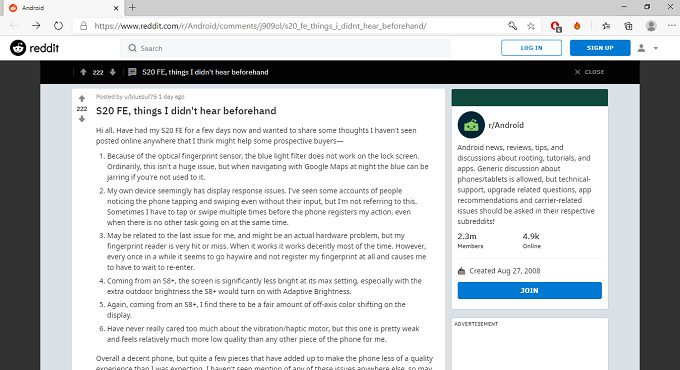
Task: Select the Android browser tab
Action: click(63, 8)
